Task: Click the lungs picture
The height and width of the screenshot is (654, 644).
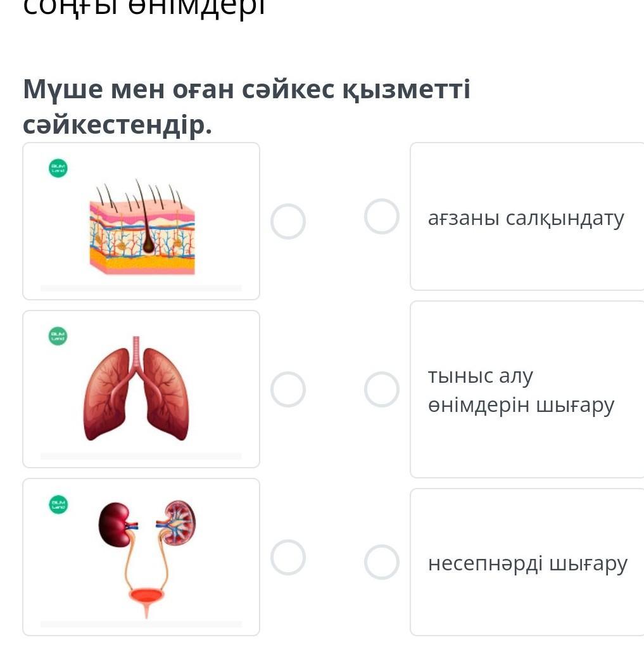Action: click(x=136, y=388)
